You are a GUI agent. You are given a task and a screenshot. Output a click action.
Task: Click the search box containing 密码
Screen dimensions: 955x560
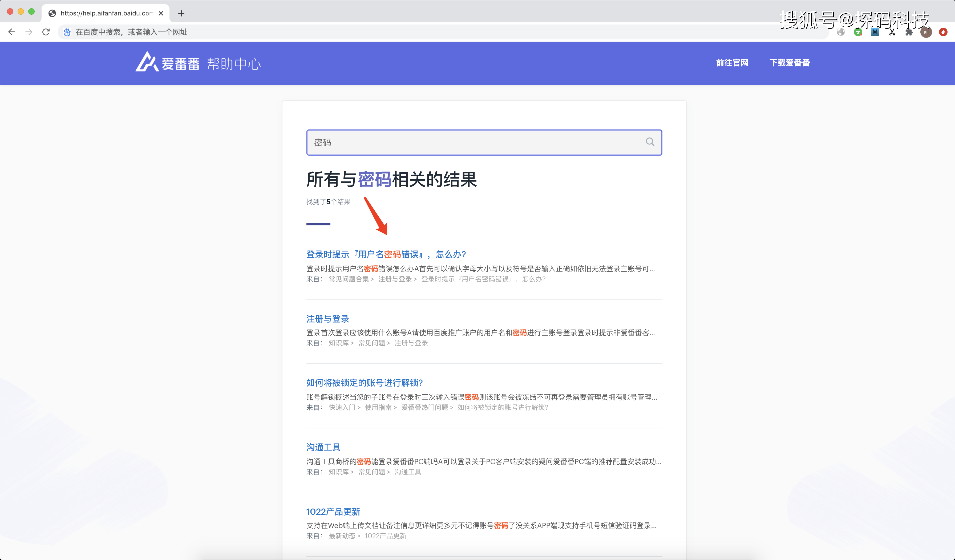[x=484, y=143]
